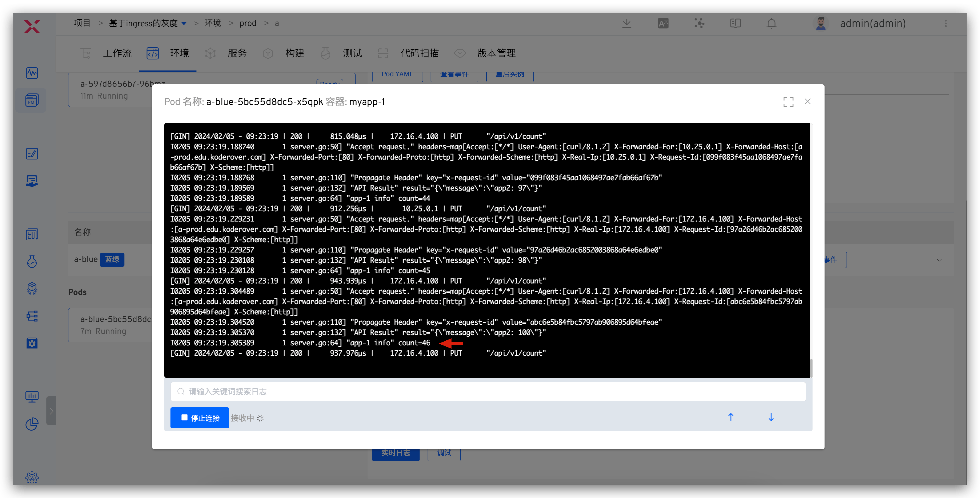Screen dimensions: 980x498
Task: Open the three-dot user menu
Action: [946, 24]
